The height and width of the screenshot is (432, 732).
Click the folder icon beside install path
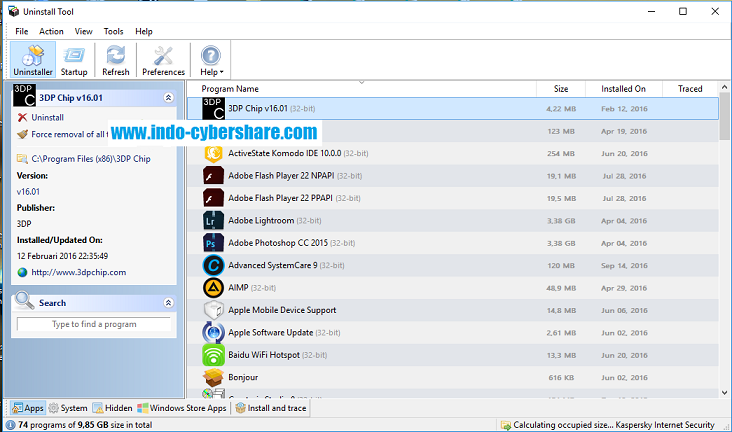click(x=22, y=159)
